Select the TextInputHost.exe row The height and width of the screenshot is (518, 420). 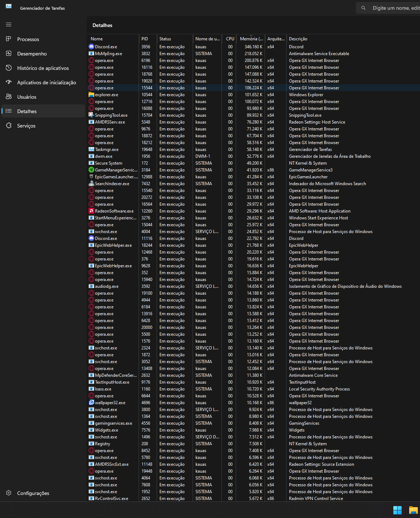tap(254, 382)
